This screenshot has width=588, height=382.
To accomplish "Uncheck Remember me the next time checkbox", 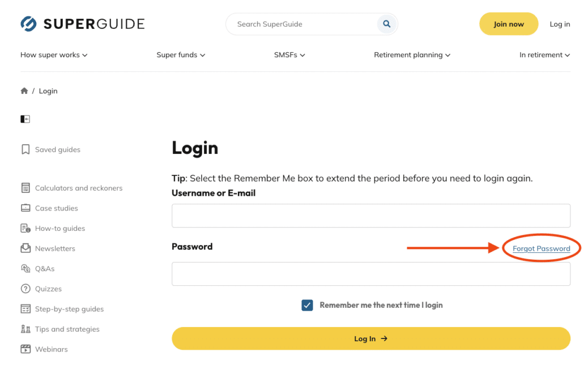I will tap(307, 305).
